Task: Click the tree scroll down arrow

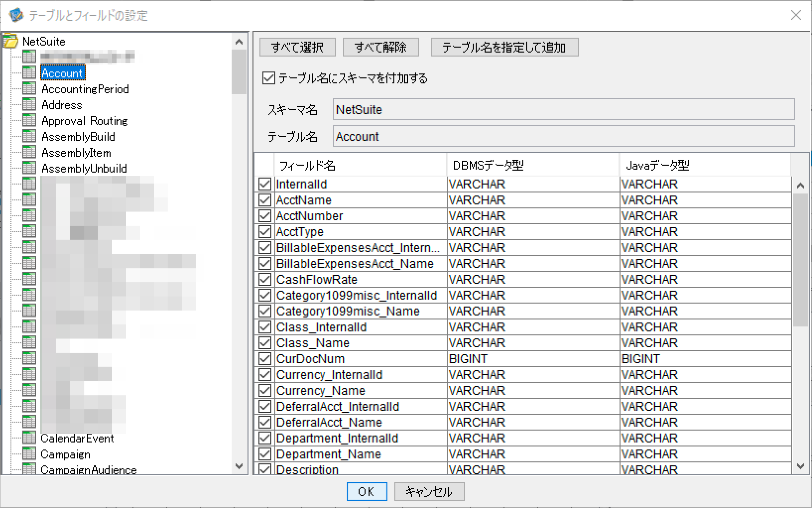Action: 239,466
